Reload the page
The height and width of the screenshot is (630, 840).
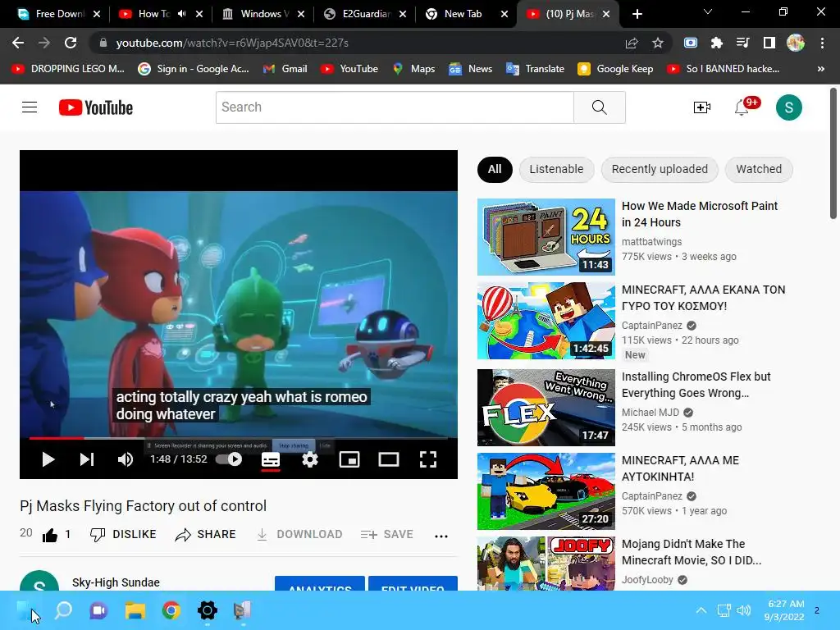(71, 43)
